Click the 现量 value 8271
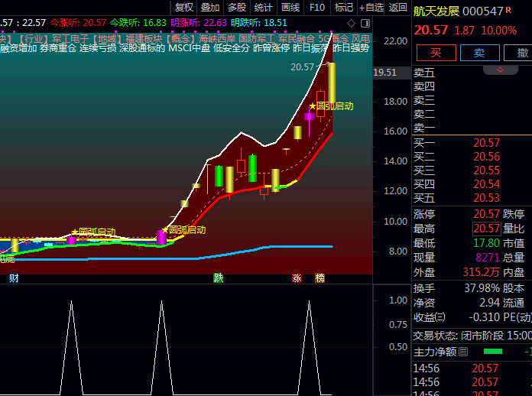Image resolution: width=532 pixels, height=396 pixels. point(488,258)
